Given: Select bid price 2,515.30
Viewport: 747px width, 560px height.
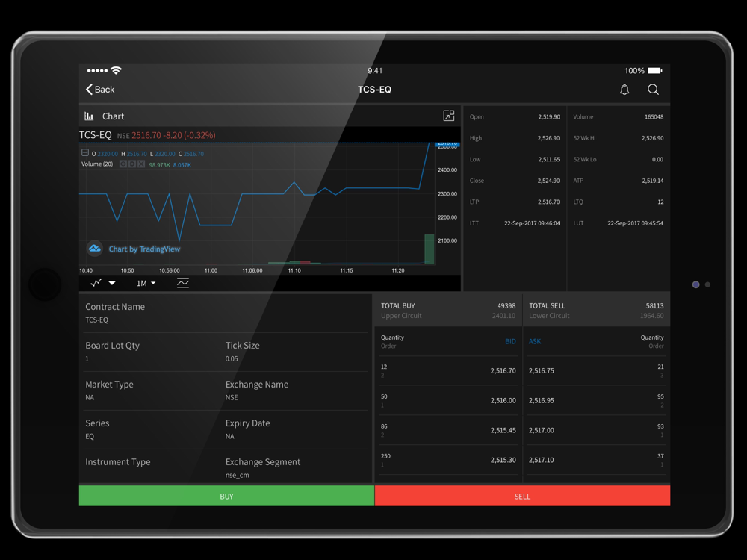Looking at the screenshot, I should [503, 460].
